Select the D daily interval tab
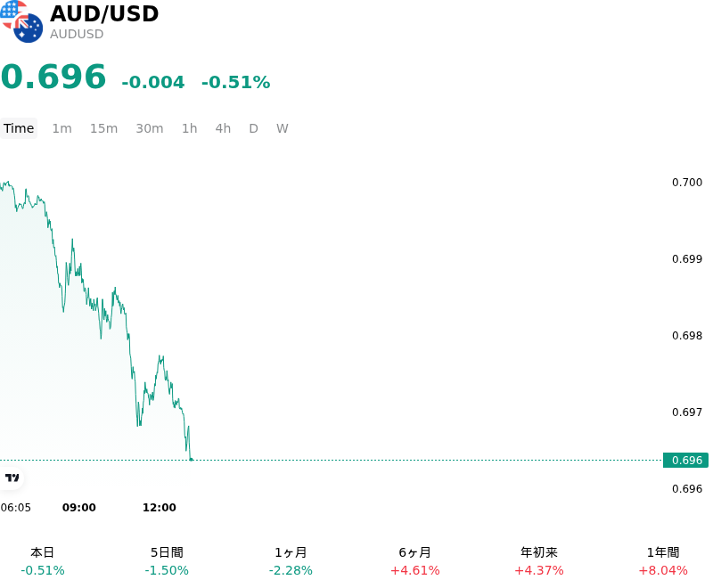 (x=254, y=128)
